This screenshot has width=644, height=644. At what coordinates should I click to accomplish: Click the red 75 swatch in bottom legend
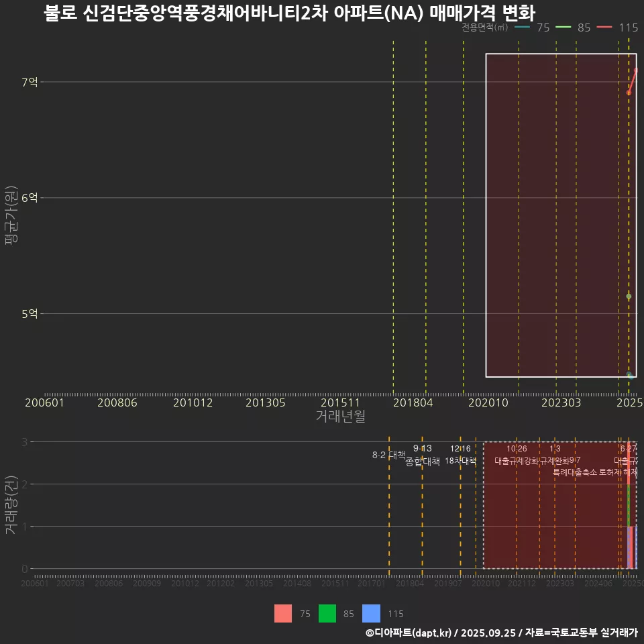(x=283, y=613)
